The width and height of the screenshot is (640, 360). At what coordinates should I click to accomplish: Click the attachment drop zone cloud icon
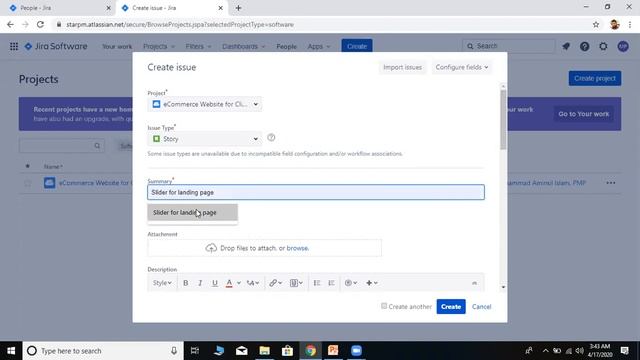(x=211, y=248)
